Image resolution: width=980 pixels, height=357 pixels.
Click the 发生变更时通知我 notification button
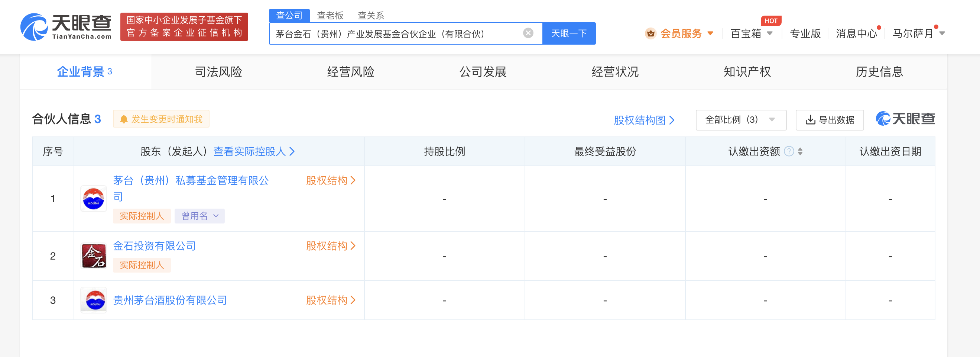[x=161, y=119]
